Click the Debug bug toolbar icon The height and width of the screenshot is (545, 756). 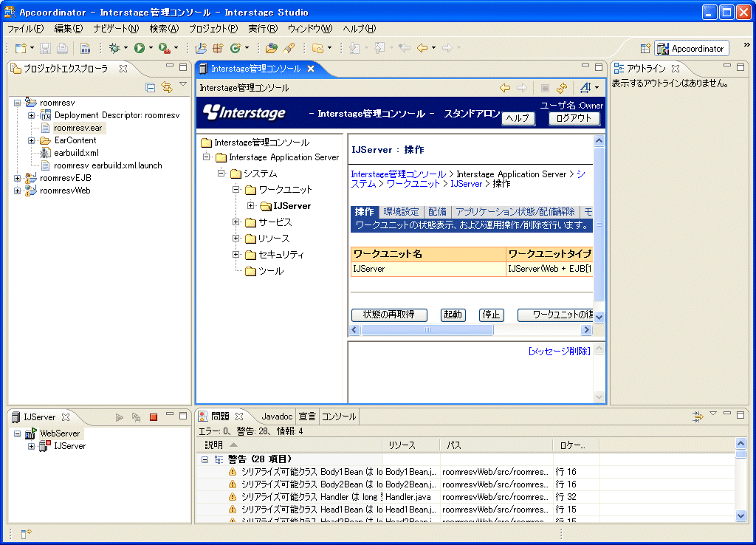click(114, 48)
